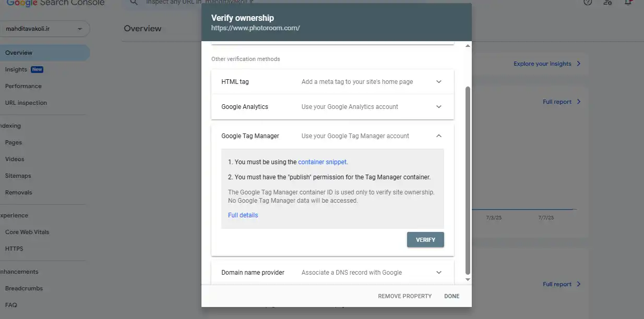Screen dimensions: 644x319
Task: Expand the Google Analytics verification method
Action: (x=332, y=107)
